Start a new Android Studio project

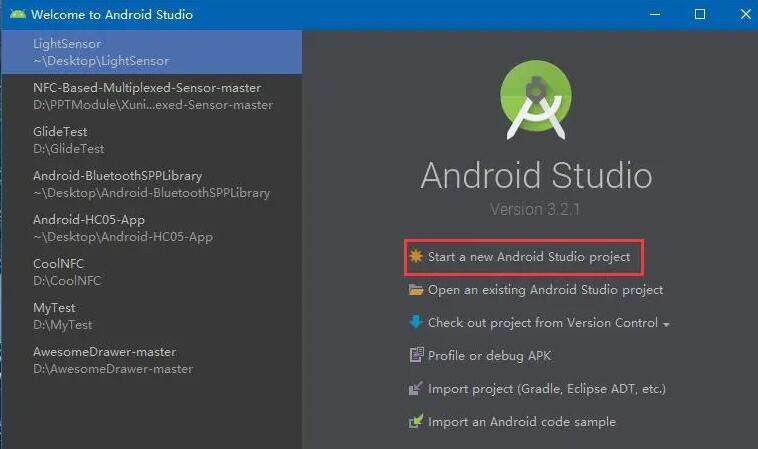(529, 257)
